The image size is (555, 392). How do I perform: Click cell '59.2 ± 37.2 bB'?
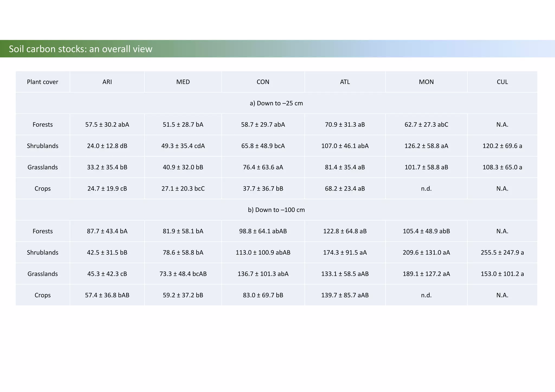click(183, 295)
